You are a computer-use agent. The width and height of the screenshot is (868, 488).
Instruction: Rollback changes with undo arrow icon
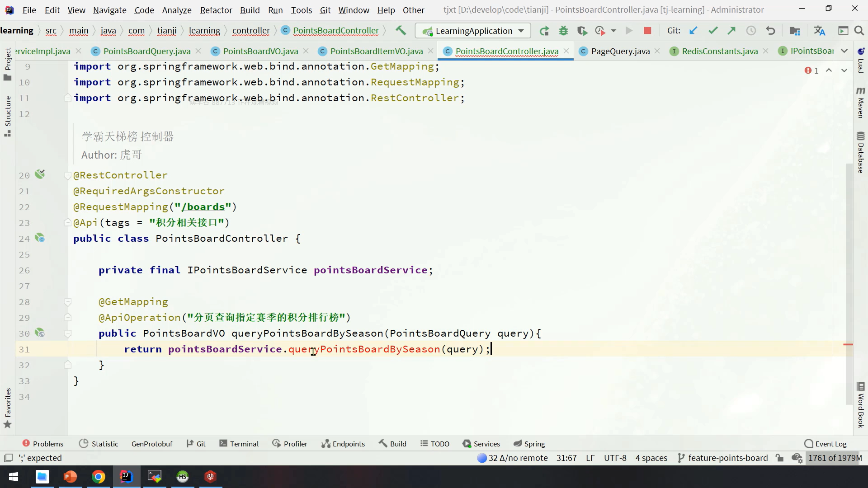click(770, 31)
